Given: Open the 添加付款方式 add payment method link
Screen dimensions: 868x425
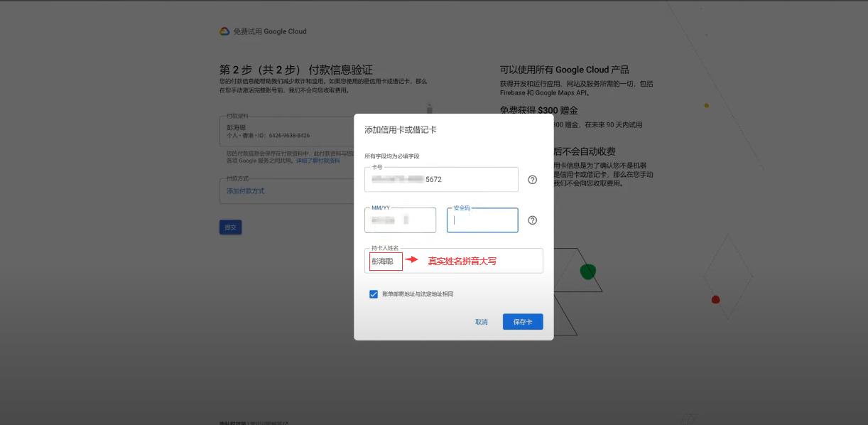Looking at the screenshot, I should pos(246,191).
